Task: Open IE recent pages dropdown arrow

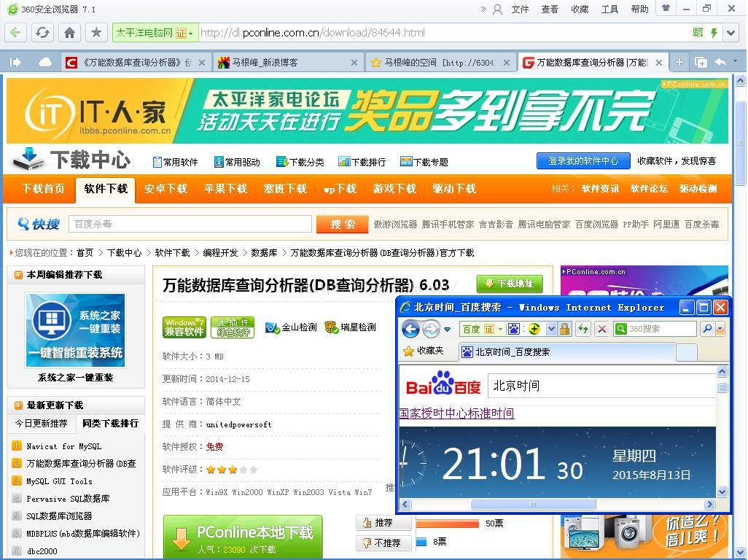Action: 447,329
